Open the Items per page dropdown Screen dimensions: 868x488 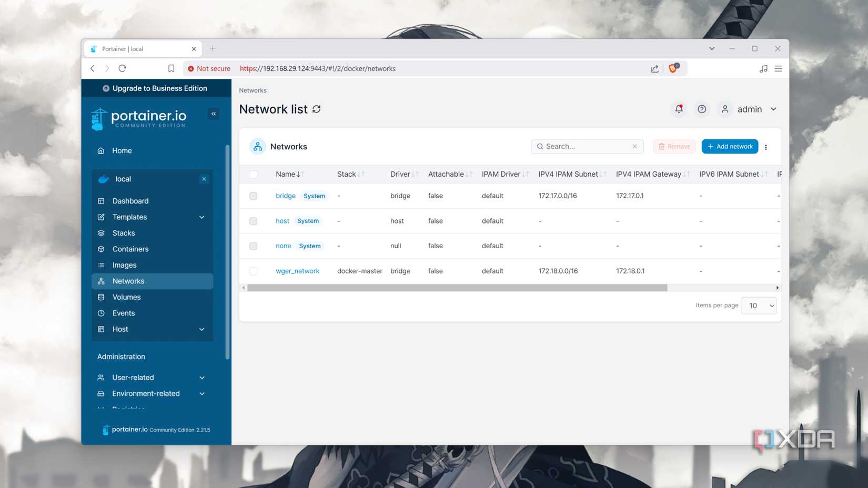pyautogui.click(x=758, y=305)
